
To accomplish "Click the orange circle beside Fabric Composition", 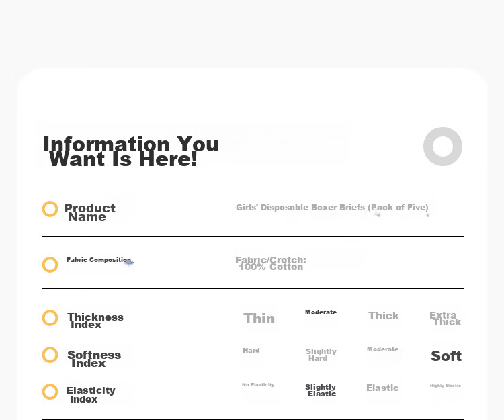I will (50, 265).
